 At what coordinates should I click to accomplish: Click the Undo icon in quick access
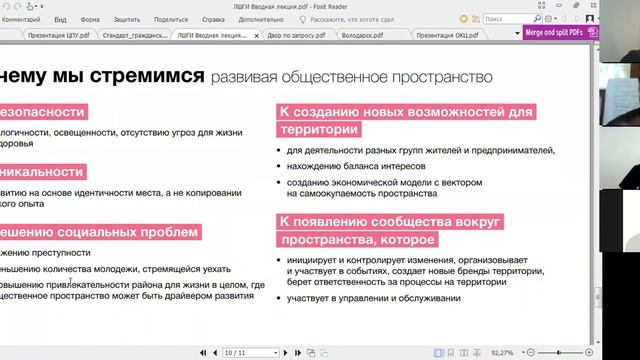(6, 6)
